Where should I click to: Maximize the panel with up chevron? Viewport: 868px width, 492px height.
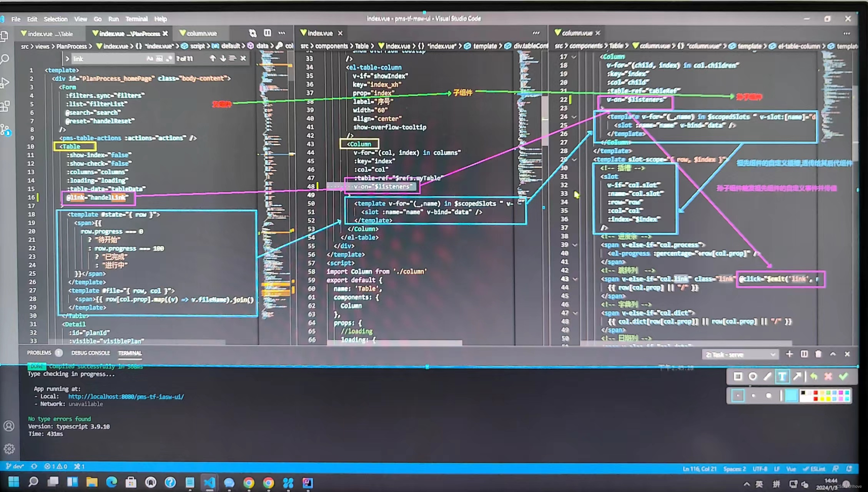[x=833, y=354]
